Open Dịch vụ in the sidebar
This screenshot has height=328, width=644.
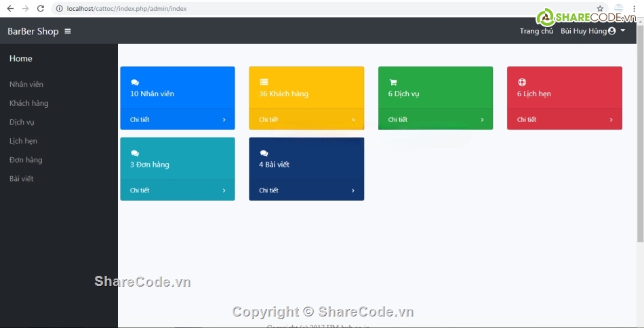[22, 122]
